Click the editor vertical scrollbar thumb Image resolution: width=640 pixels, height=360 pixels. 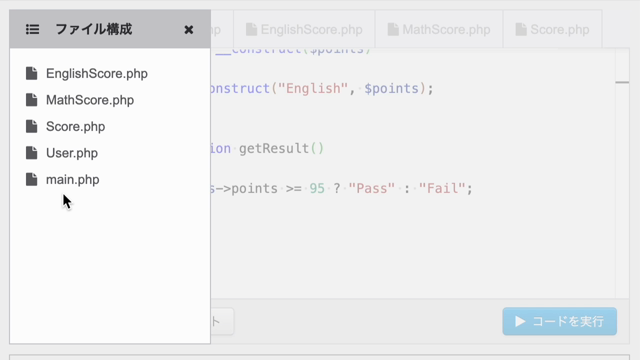point(622,82)
